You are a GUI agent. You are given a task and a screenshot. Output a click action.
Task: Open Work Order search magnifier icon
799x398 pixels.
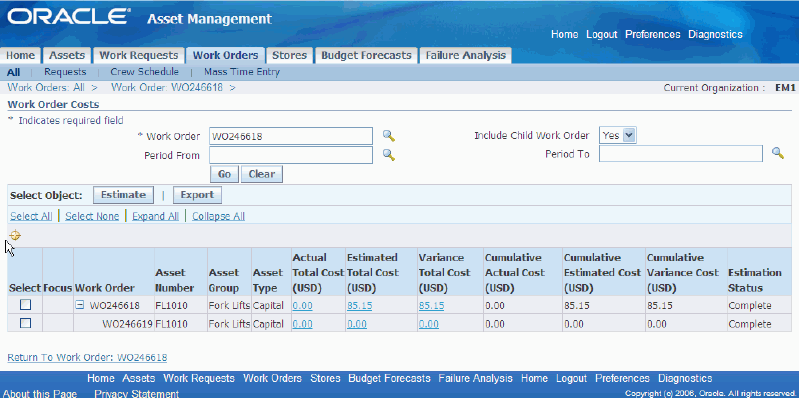[389, 136]
